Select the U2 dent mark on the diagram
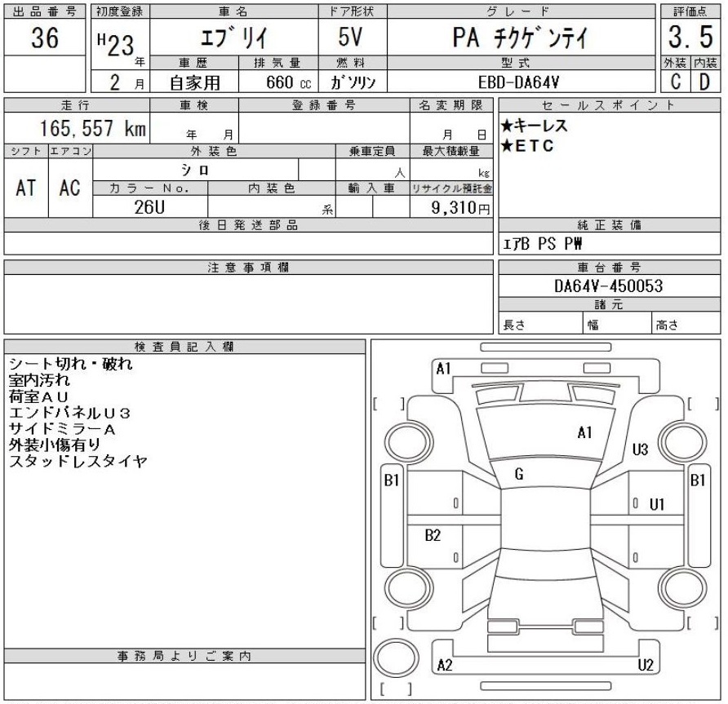Screen dimensions: 728x704 coord(646,665)
